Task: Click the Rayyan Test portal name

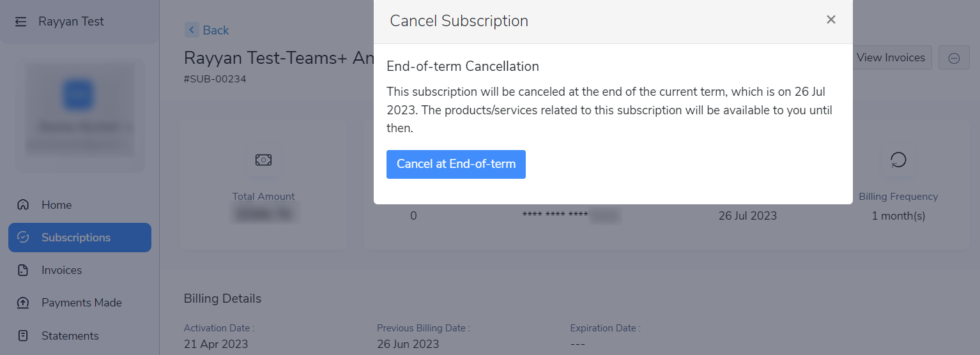Action: tap(71, 22)
